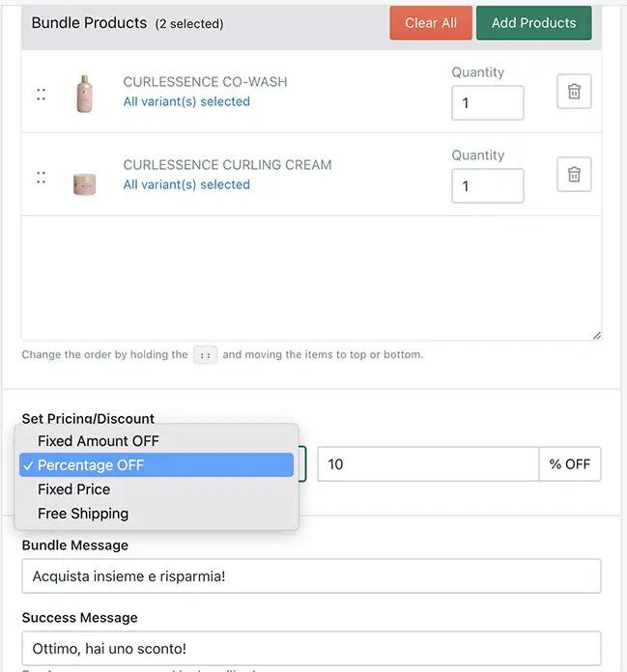Open variants link for CURLING CREAM

click(x=186, y=184)
